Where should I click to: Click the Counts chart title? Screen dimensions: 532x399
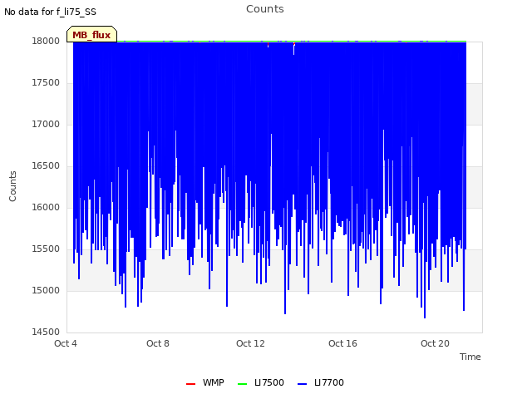point(265,9)
